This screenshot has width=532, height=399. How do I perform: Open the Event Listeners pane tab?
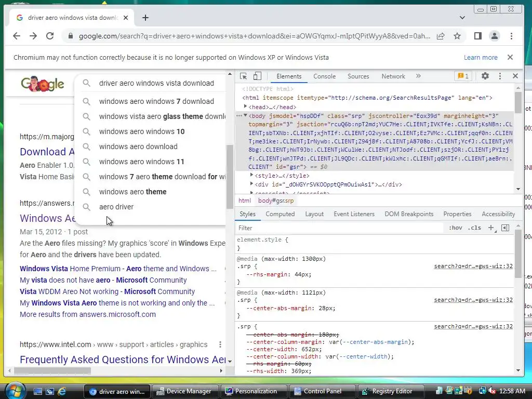[354, 214]
